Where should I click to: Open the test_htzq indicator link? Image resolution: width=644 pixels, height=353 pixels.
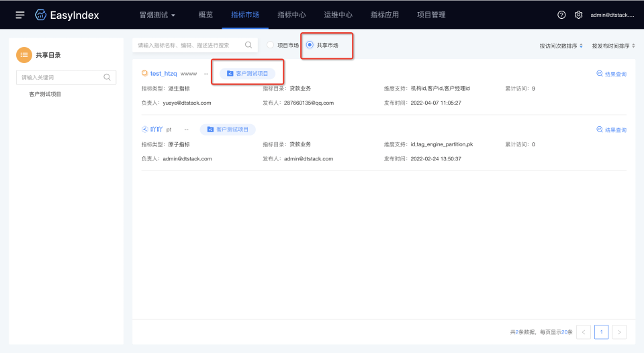[163, 73]
